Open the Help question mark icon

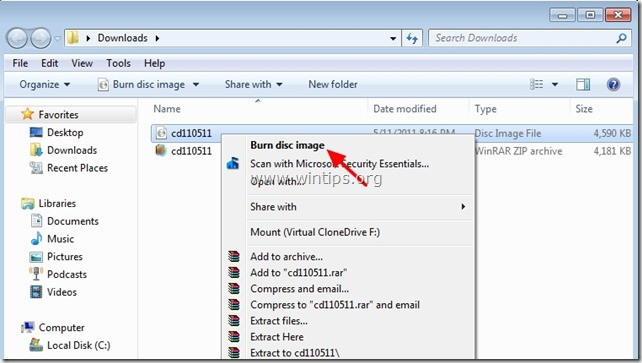click(613, 84)
